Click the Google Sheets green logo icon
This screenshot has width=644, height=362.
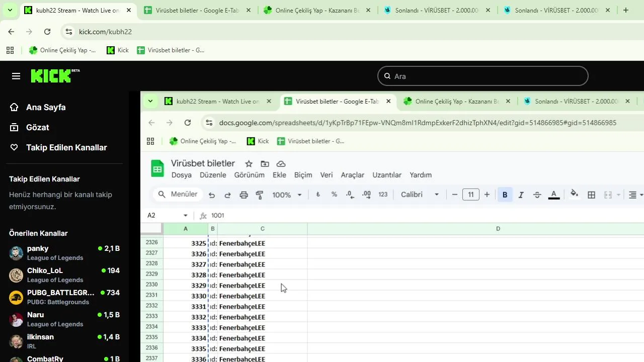pos(157,169)
